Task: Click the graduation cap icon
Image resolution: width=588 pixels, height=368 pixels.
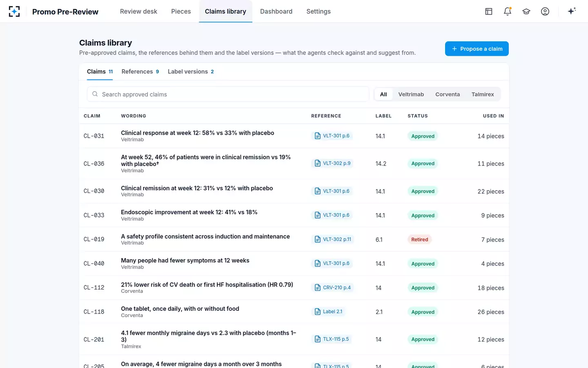Action: 526,11
